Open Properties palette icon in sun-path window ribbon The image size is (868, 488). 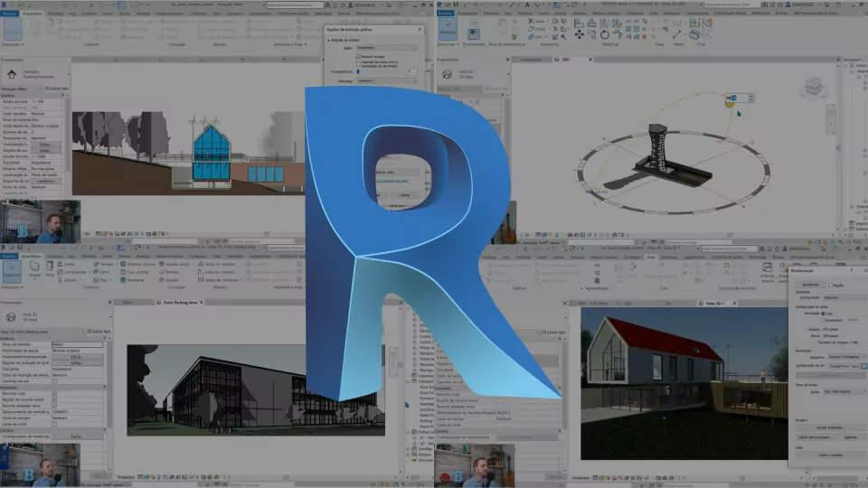473,33
